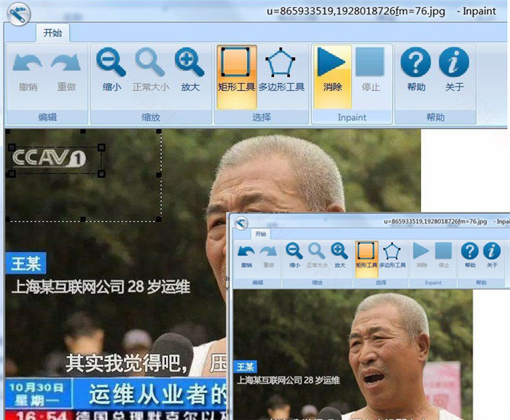Viewport: 510px width, 420px height.
Task: Switch to the 开始 tab in main window
Action: 52,33
